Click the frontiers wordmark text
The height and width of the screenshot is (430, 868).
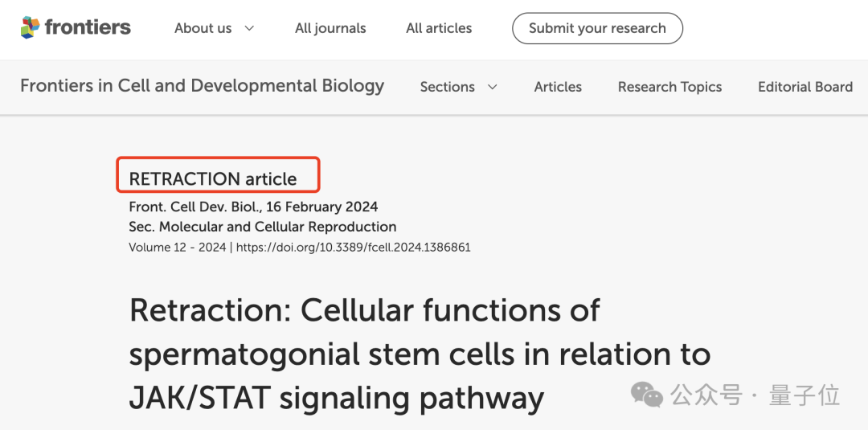[88, 28]
